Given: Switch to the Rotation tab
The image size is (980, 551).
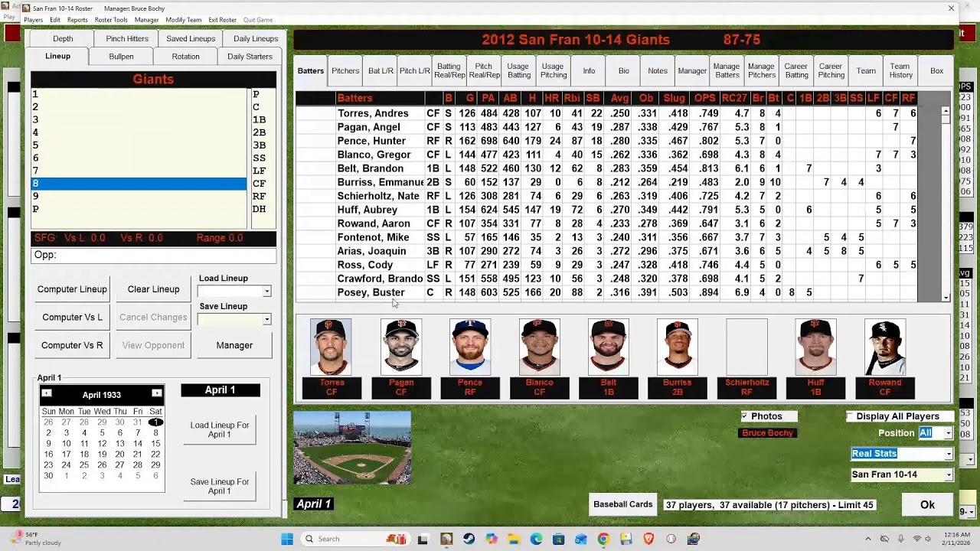Looking at the screenshot, I should pos(185,57).
